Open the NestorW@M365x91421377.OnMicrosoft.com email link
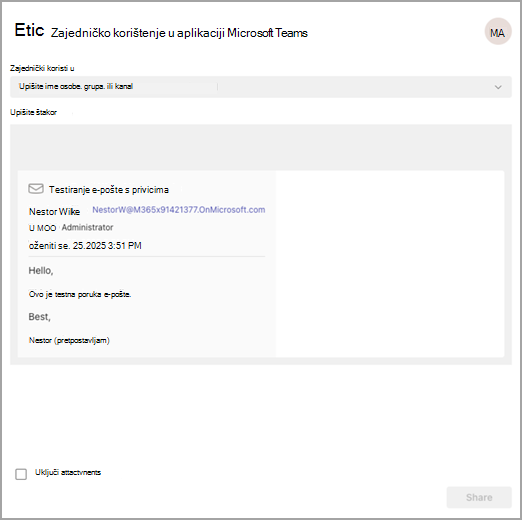Screen dimensions: 522x520 click(x=179, y=210)
